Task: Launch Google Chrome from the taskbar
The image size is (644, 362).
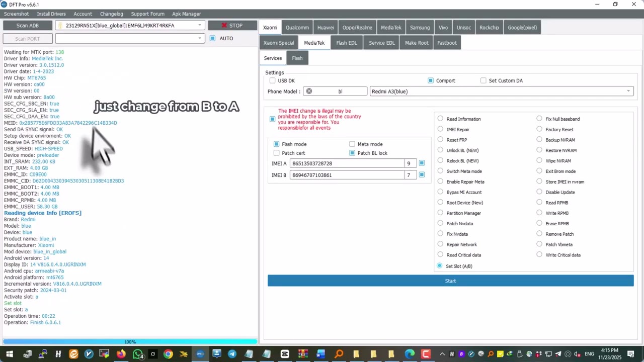Action: [x=168, y=354]
